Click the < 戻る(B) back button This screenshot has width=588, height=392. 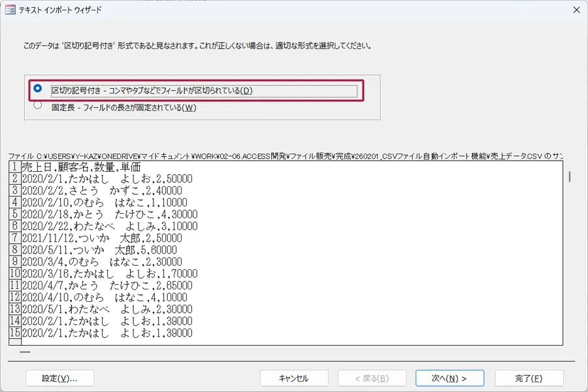(370, 378)
